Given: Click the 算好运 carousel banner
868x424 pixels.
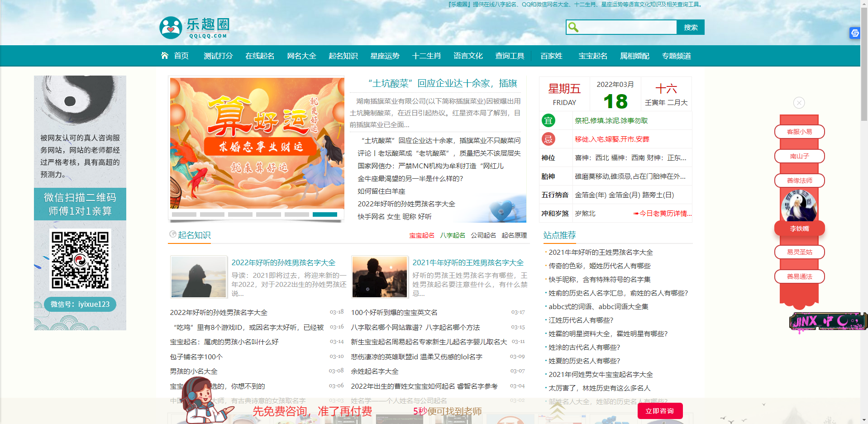Looking at the screenshot, I should click(x=257, y=143).
